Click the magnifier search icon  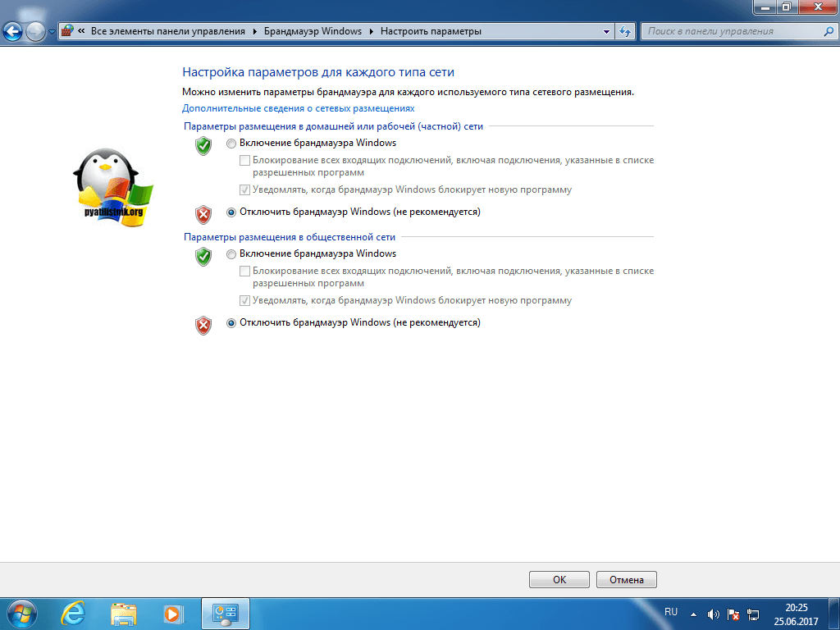click(829, 32)
